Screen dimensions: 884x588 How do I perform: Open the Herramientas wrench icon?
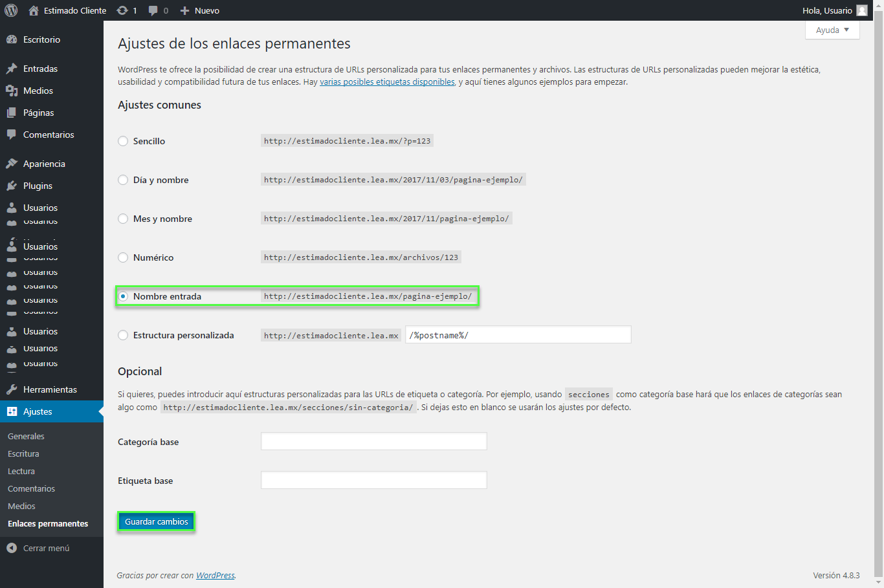12,389
